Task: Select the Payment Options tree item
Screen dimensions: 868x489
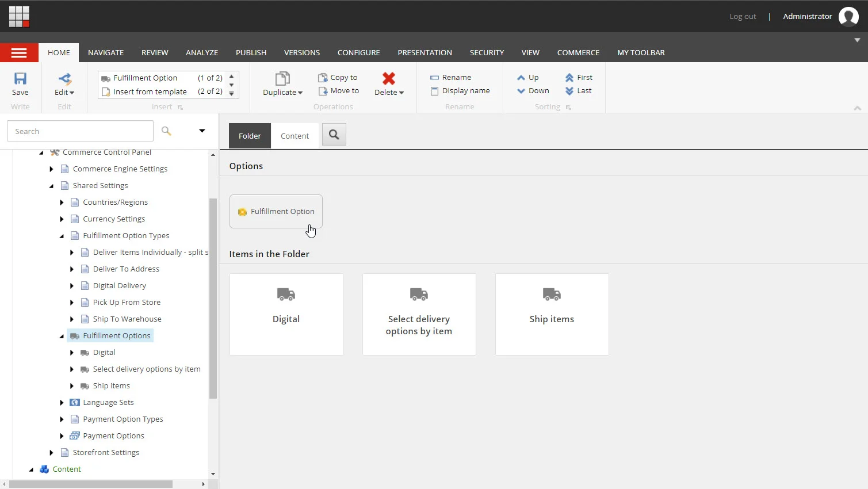Action: tap(113, 436)
